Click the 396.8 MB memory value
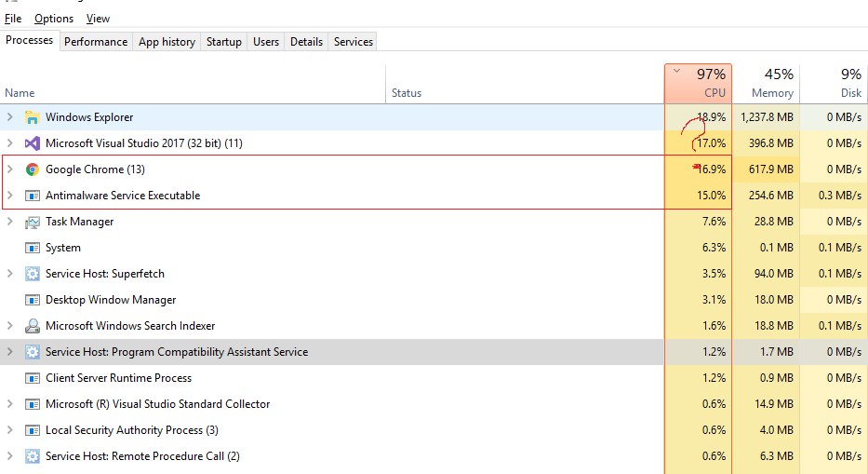 [771, 143]
